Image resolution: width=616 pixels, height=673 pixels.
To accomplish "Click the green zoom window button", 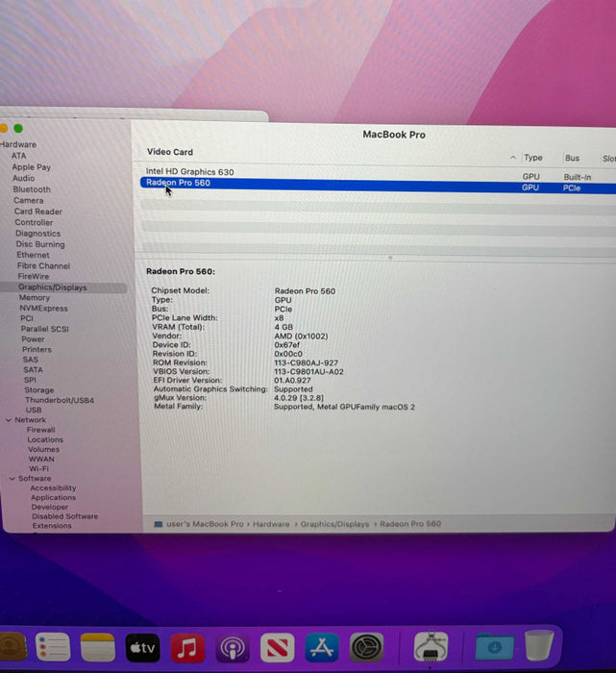I will tap(18, 128).
